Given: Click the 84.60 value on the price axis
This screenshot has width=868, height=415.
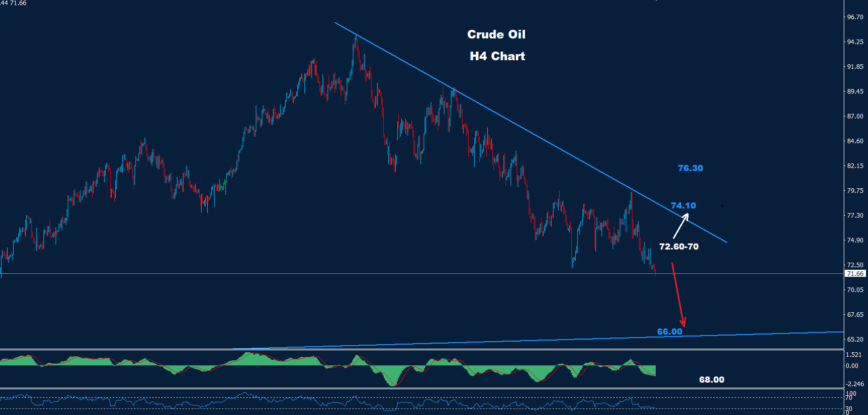Looking at the screenshot, I should [x=855, y=141].
